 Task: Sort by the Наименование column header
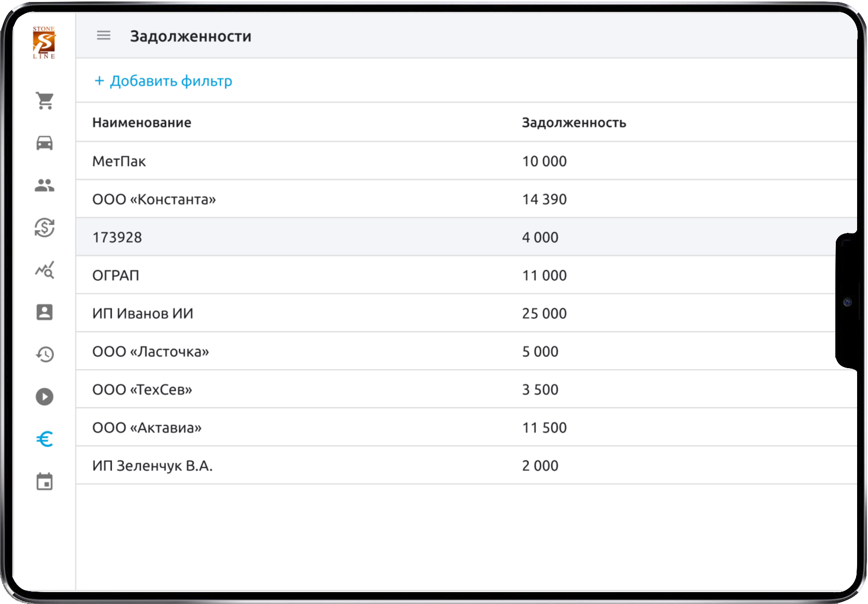click(x=142, y=122)
